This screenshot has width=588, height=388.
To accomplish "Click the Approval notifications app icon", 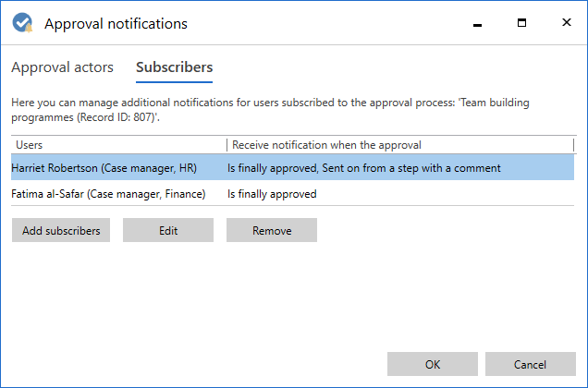I will coord(22,23).
